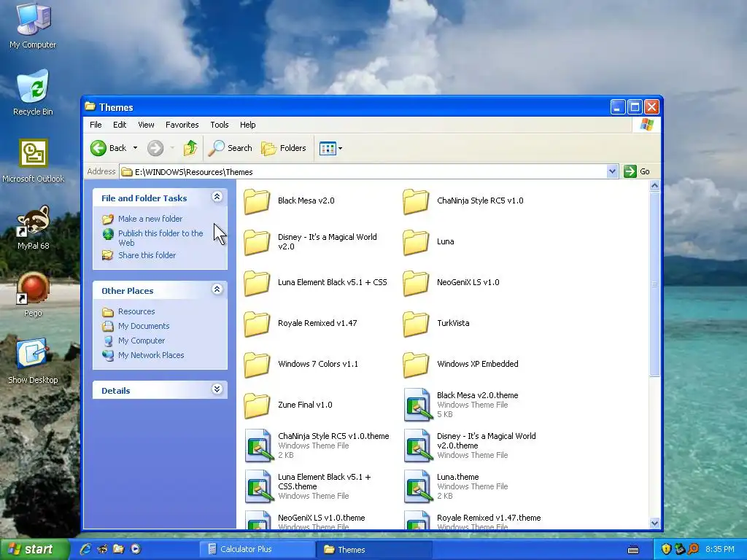The width and height of the screenshot is (747, 560).
Task: Click the Go button
Action: coord(637,171)
